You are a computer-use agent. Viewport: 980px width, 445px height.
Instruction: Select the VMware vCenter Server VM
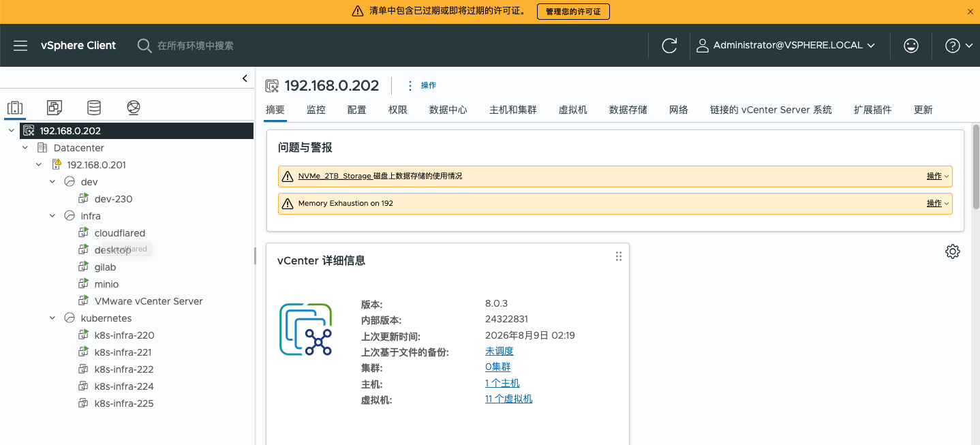point(149,301)
